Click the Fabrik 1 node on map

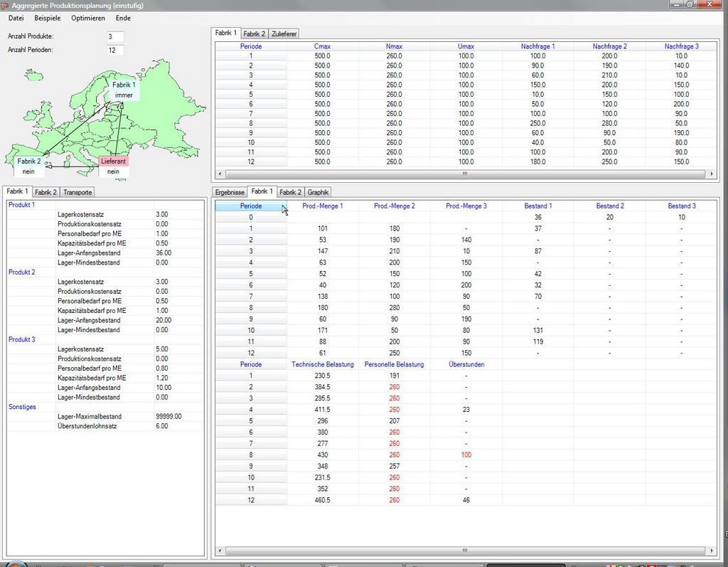pyautogui.click(x=124, y=90)
